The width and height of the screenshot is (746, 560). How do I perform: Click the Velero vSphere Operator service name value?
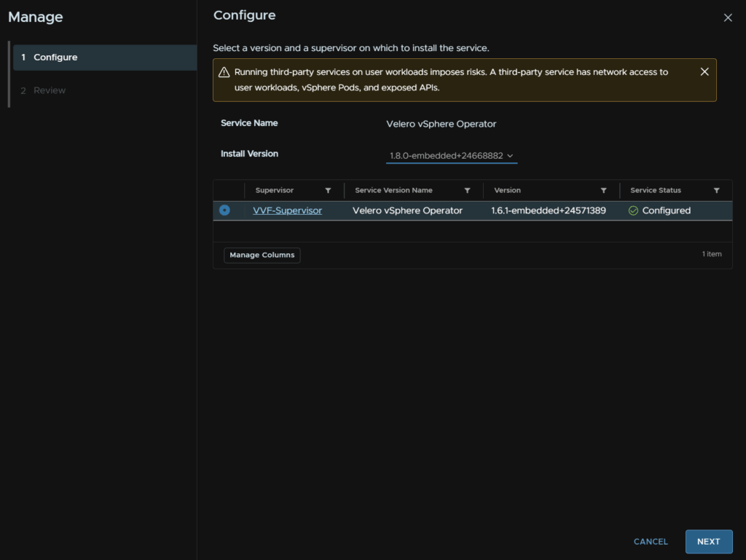pyautogui.click(x=441, y=124)
